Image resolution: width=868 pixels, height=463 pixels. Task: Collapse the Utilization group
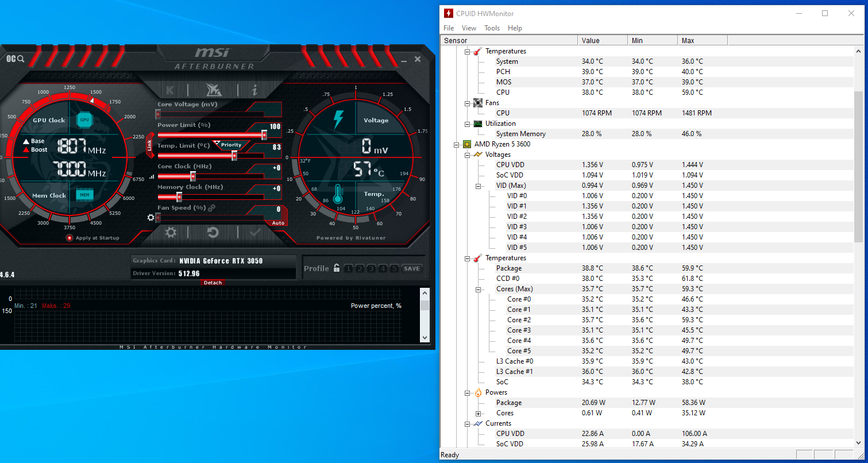click(467, 124)
